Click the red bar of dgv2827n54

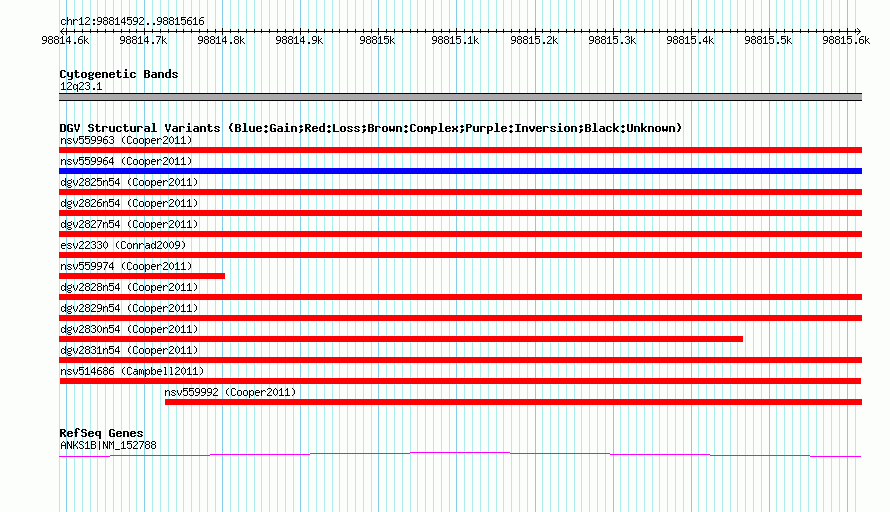click(460, 234)
